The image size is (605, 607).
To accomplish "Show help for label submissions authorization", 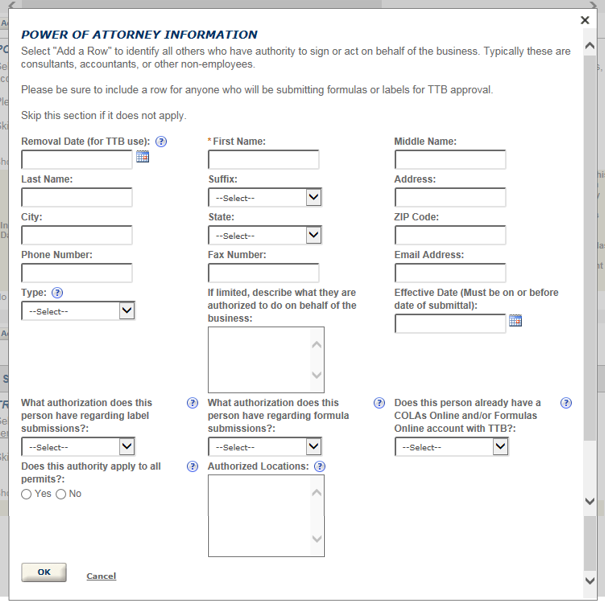I will [x=192, y=403].
